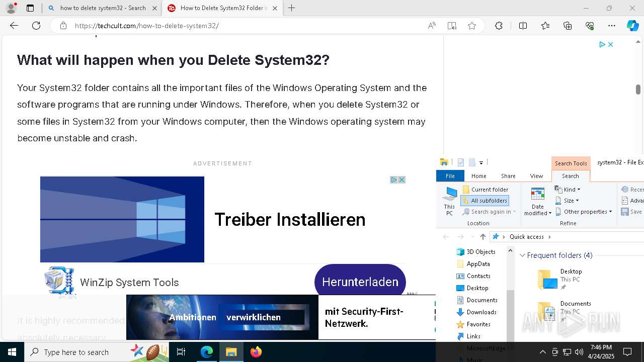The image size is (644, 362).
Task: Open a new Edge tab
Action: coord(292,8)
